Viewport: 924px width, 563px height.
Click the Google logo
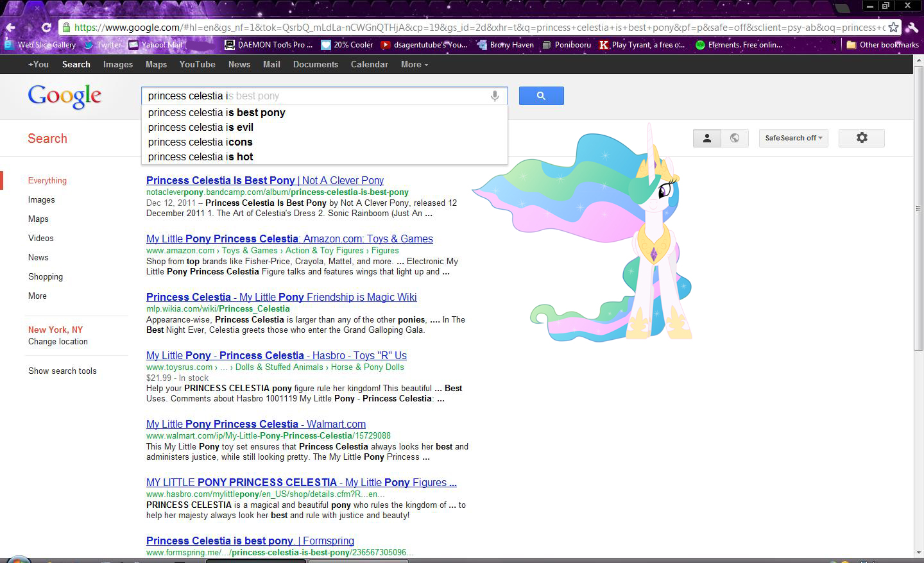[x=64, y=96]
